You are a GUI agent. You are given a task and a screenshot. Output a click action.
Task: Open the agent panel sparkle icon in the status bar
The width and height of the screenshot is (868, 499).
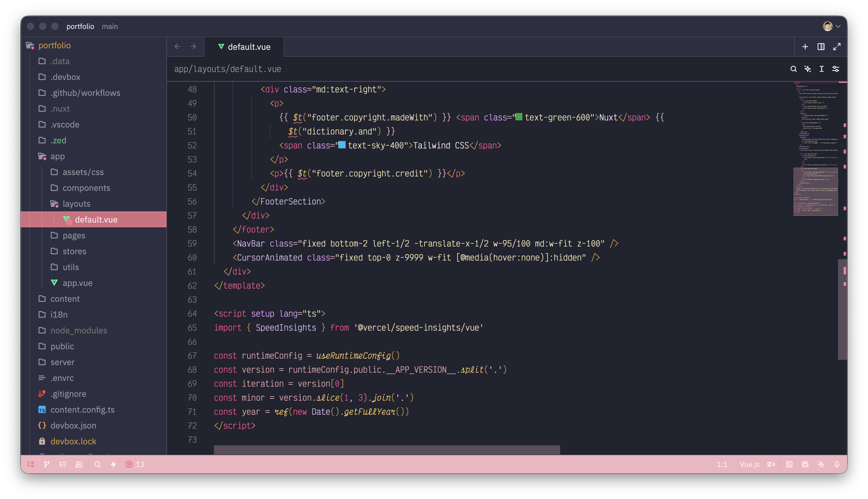pos(821,464)
